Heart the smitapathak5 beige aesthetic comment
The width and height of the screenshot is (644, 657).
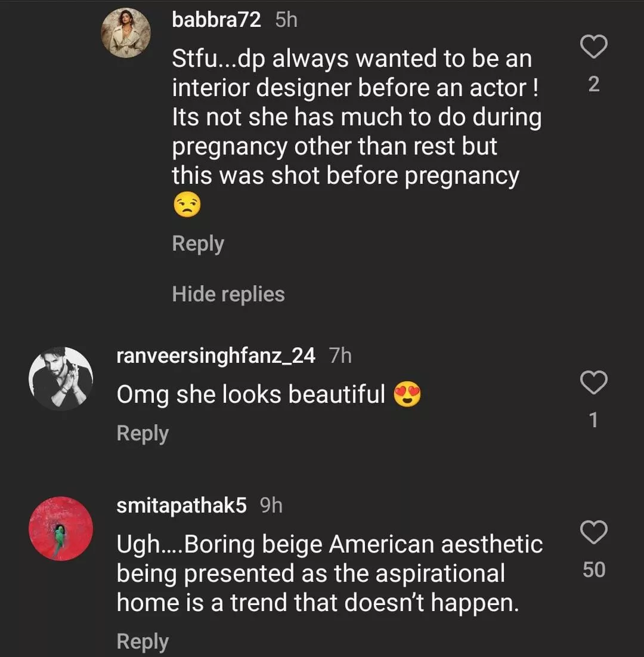[x=593, y=532]
